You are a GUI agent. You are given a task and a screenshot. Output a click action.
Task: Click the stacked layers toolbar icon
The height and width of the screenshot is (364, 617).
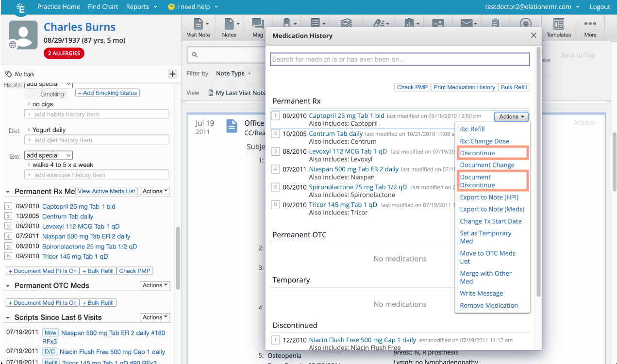[x=346, y=23]
